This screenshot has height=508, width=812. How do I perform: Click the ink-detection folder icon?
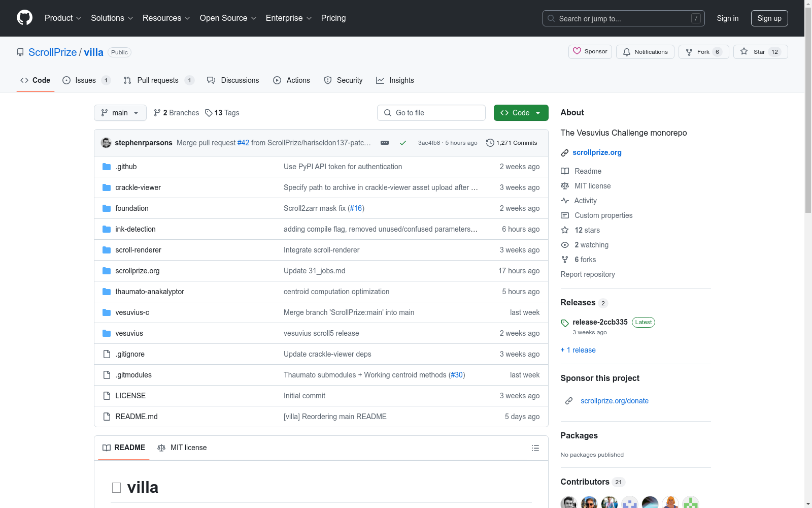coord(107,229)
